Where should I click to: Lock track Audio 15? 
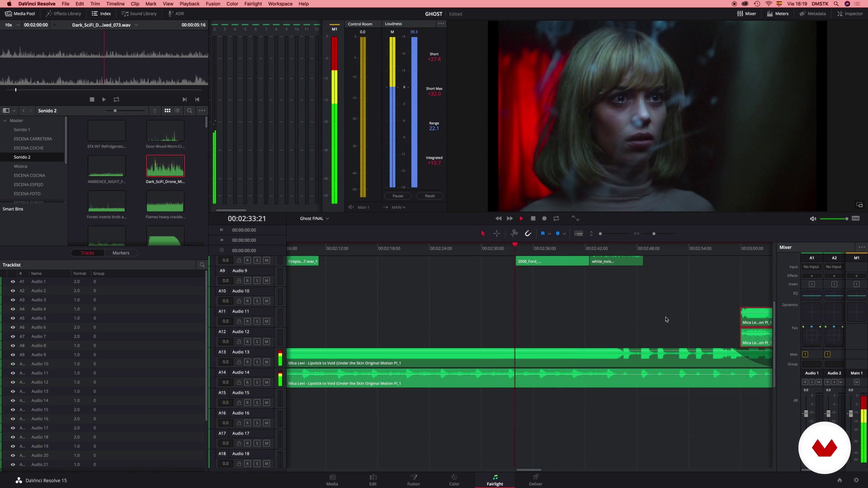point(239,403)
